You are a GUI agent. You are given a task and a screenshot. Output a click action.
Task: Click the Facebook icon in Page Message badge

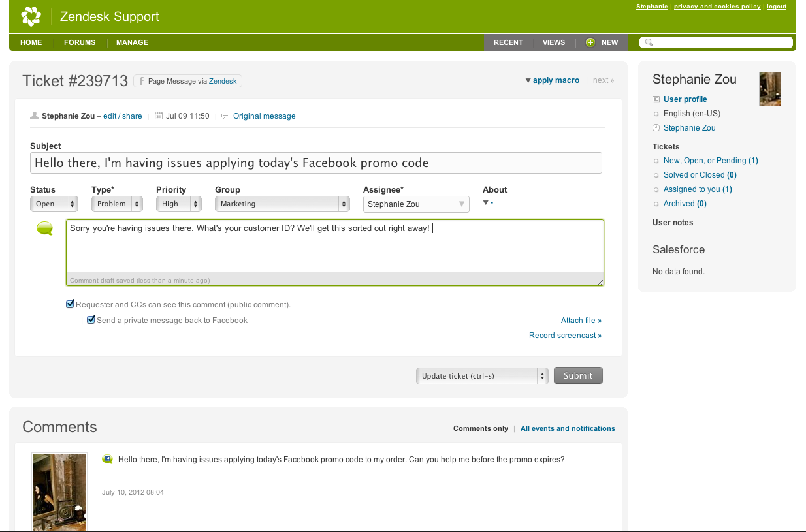pyautogui.click(x=141, y=81)
